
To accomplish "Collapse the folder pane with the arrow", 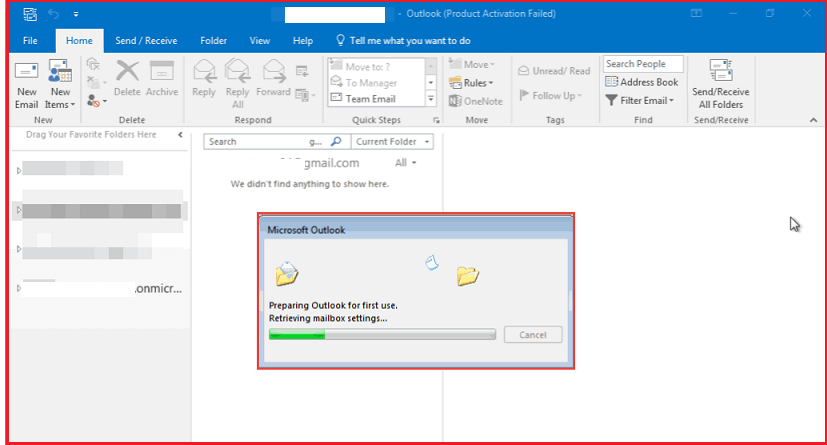I will click(180, 134).
